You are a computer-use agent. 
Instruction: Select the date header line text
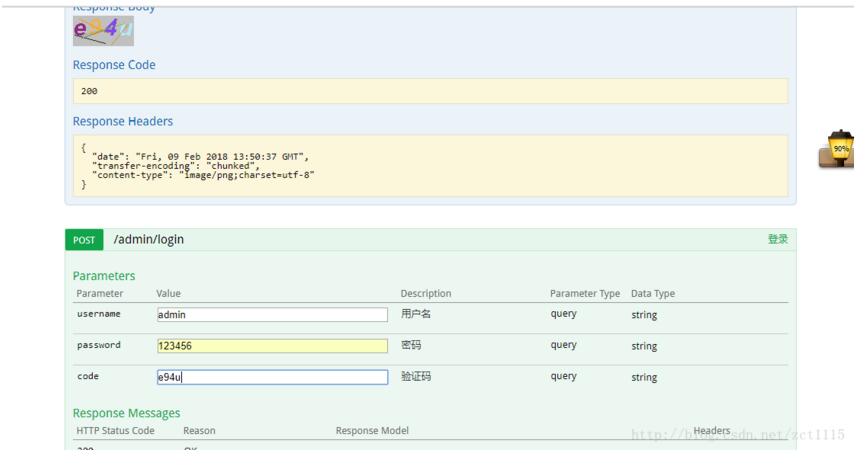click(x=200, y=157)
